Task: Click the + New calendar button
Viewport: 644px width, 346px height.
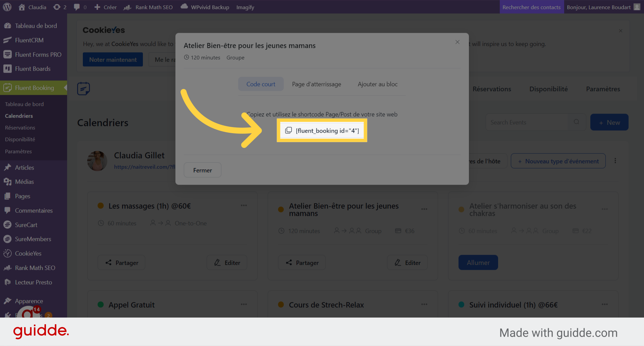Action: pyautogui.click(x=609, y=122)
